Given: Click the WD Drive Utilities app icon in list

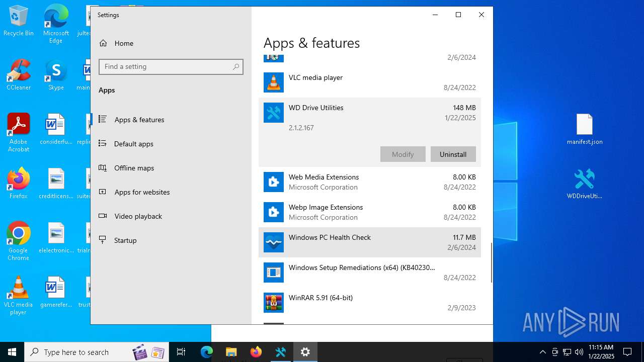Looking at the screenshot, I should pos(274,113).
